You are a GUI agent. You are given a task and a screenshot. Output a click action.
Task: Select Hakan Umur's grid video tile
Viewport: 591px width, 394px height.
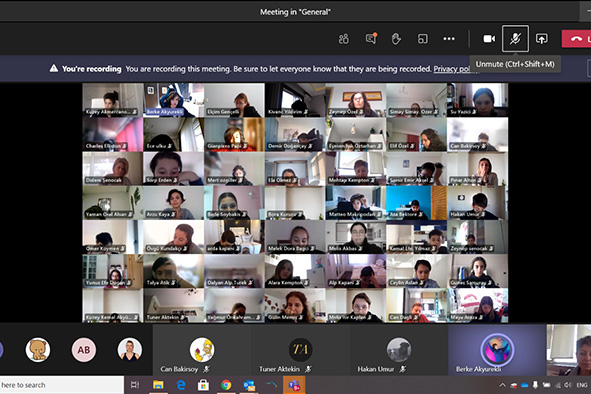click(x=478, y=202)
